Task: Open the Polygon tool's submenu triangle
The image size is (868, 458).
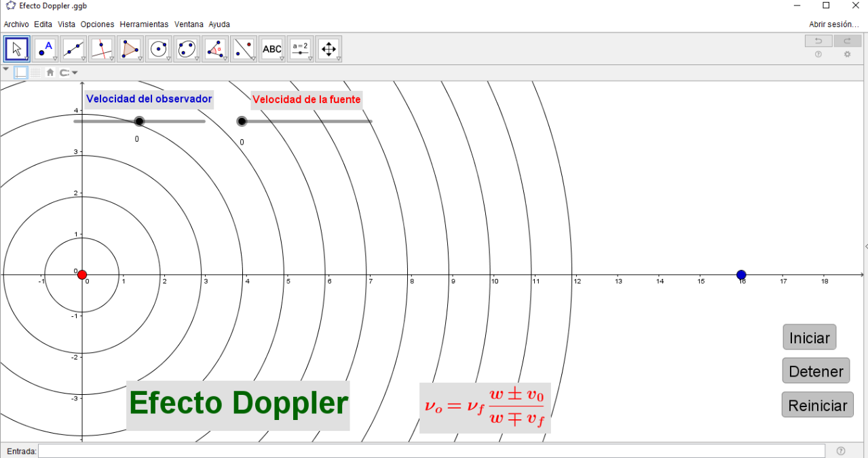Action: 140,59
